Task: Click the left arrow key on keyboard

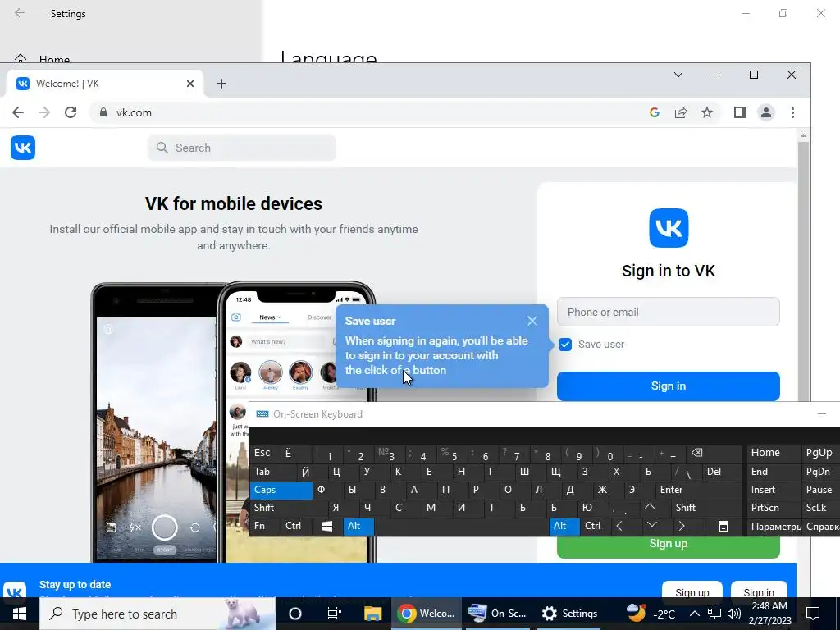Action: (x=620, y=526)
